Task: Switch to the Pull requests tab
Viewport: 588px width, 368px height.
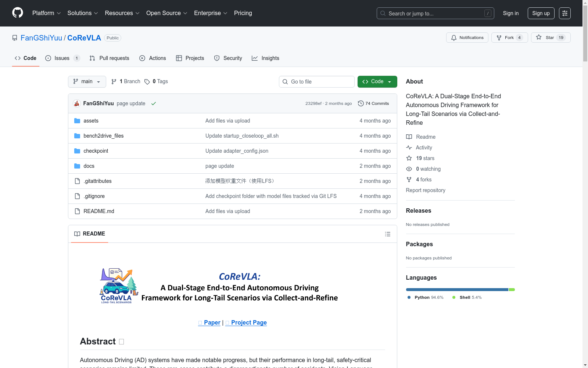Action: (110, 58)
